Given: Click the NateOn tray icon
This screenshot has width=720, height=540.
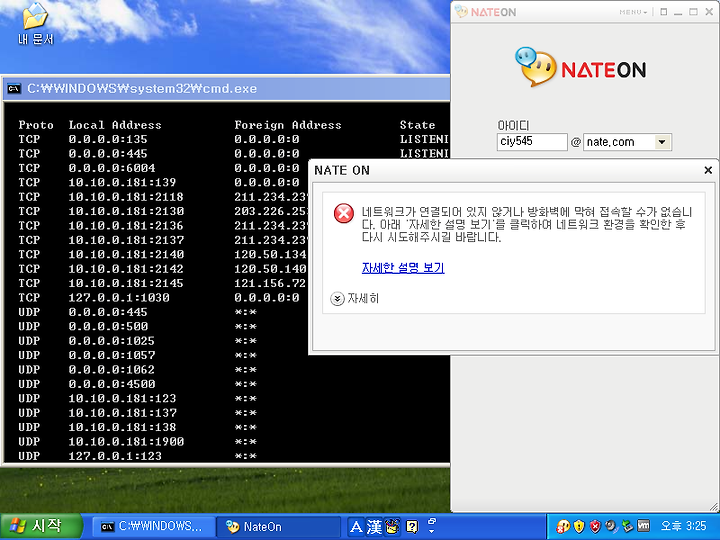Looking at the screenshot, I should (x=563, y=526).
